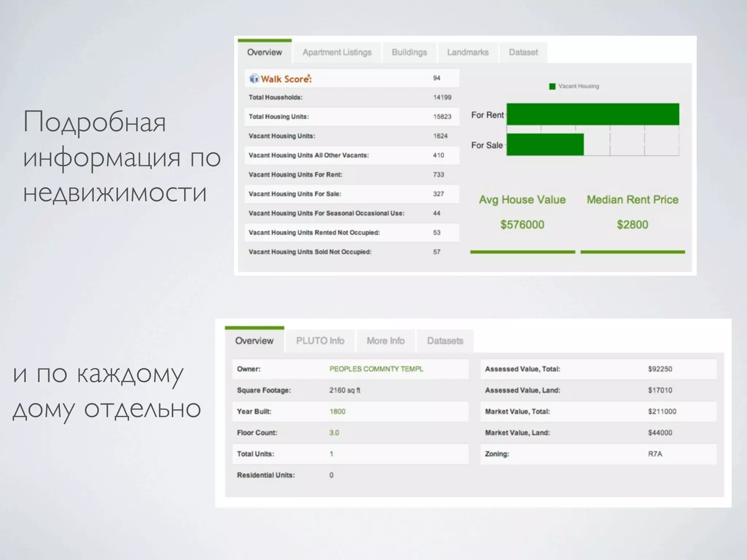Click the value 44 in Seasonal row

(437, 213)
